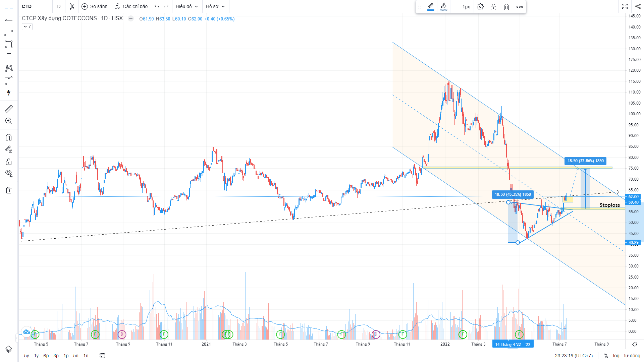Open the object tree layers icon
The width and height of the screenshot is (644, 362).
pos(9,349)
